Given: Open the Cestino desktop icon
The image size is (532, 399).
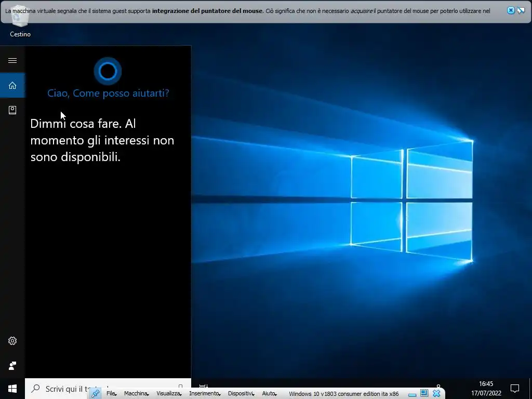Looking at the screenshot, I should (20, 21).
